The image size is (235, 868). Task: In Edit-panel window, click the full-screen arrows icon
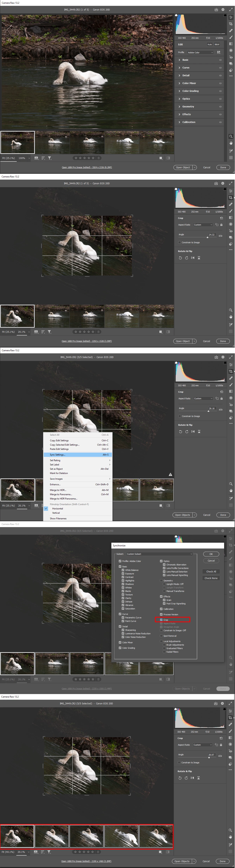coord(231,10)
